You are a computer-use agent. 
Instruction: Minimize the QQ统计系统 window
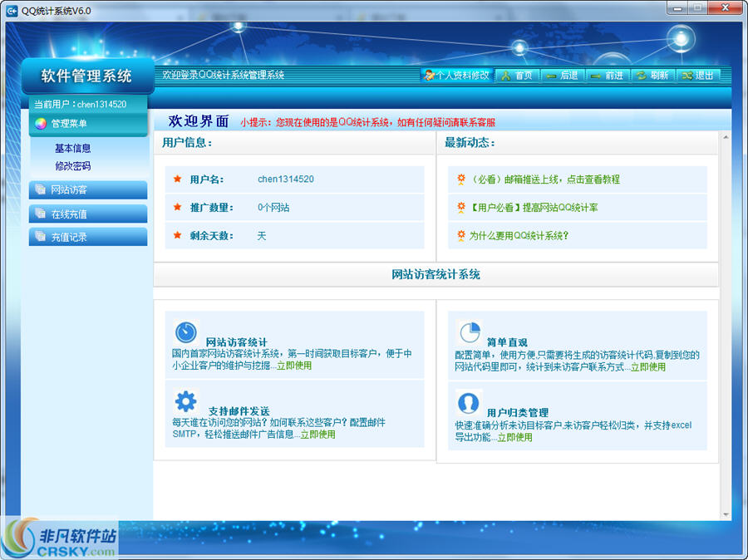678,8
